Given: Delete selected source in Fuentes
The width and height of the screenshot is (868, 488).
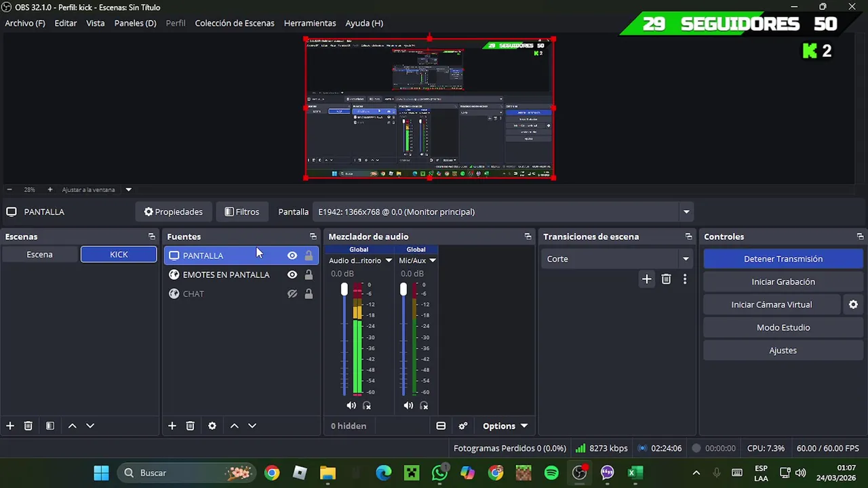Looking at the screenshot, I should tap(190, 426).
